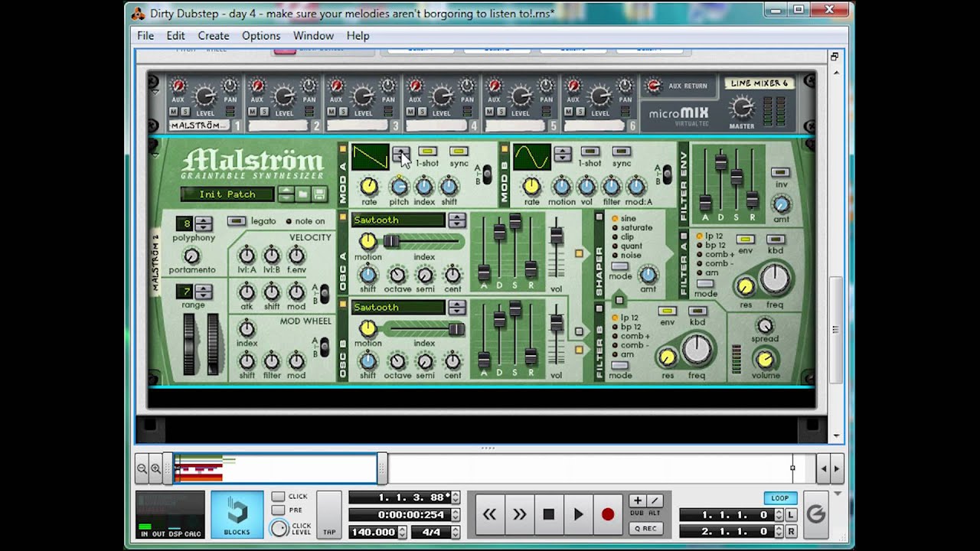Click the Malström save patch floppy icon
The image size is (980, 551).
pos(319,194)
